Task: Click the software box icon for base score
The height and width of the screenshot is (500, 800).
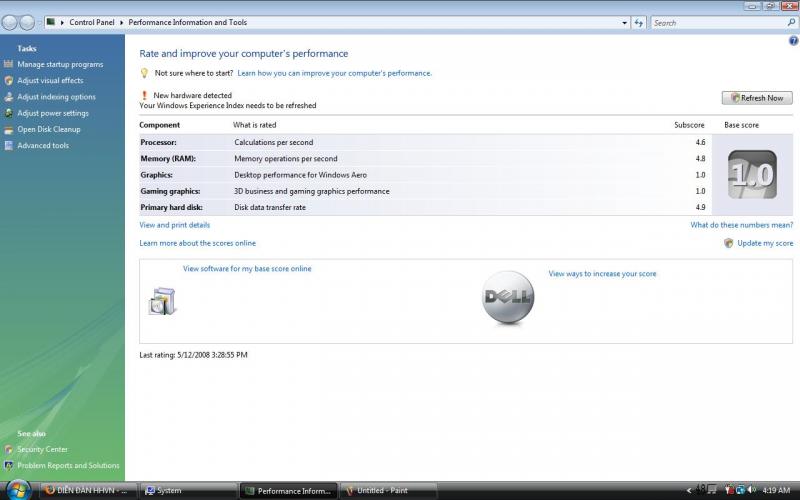Action: tap(162, 300)
